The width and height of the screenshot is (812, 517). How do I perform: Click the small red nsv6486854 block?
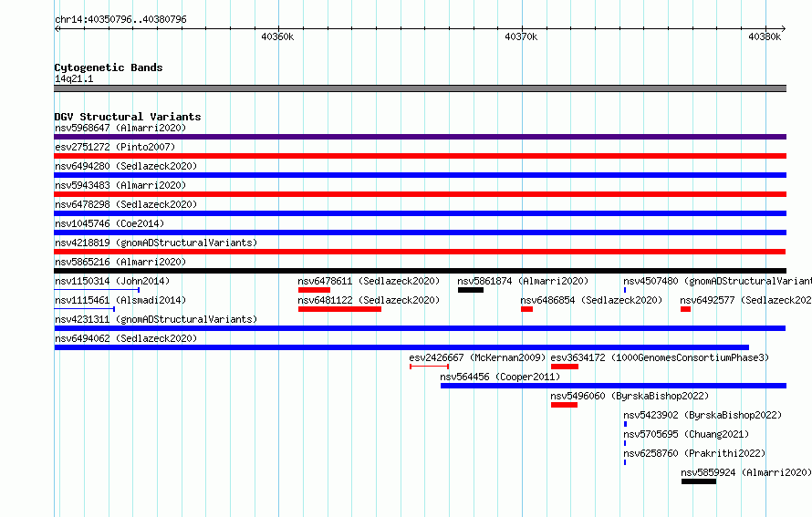(x=526, y=309)
